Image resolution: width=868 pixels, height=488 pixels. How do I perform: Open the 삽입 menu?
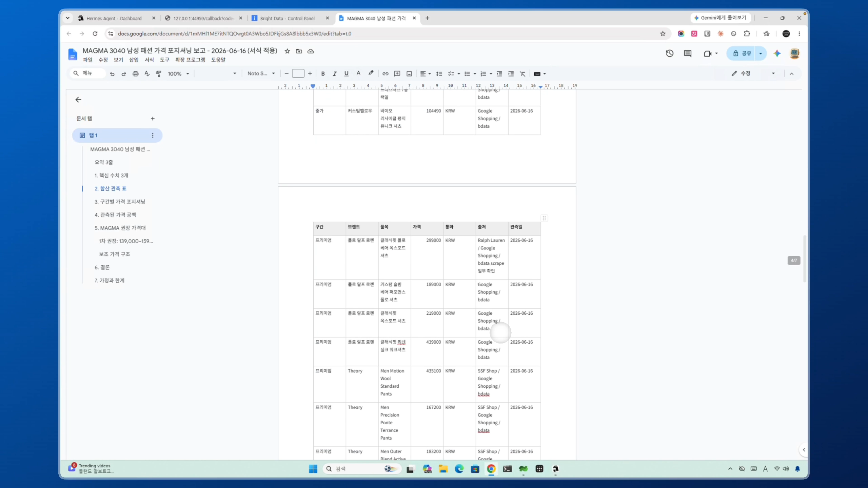click(134, 60)
